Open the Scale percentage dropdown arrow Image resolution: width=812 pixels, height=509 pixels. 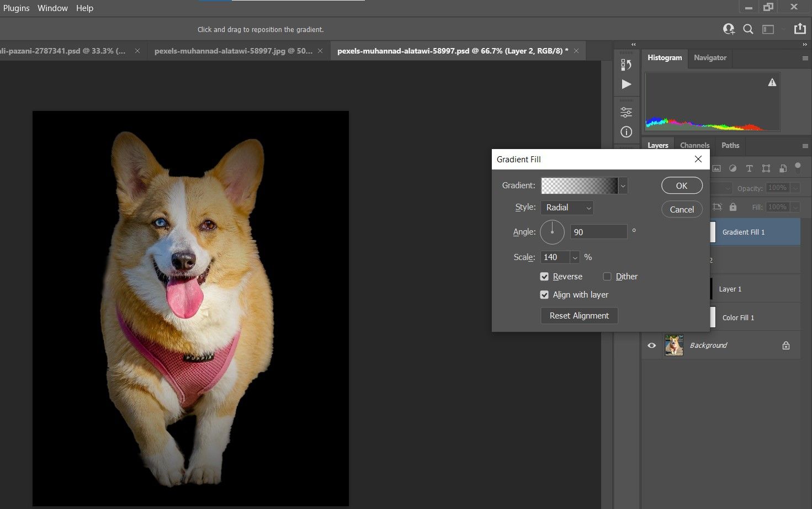[575, 257]
